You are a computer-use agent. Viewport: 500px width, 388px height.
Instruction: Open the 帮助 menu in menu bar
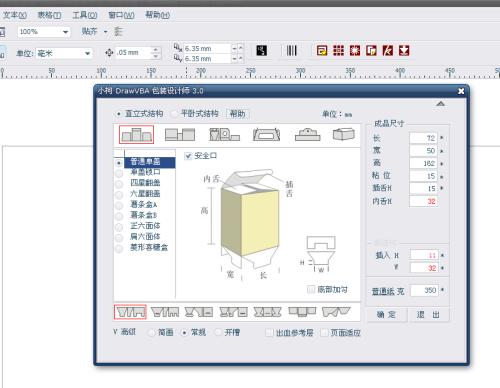pos(158,15)
